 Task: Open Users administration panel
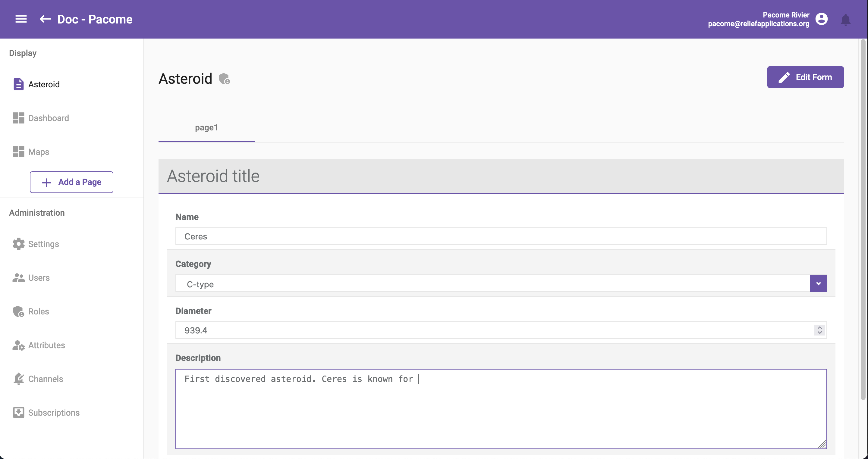click(39, 277)
